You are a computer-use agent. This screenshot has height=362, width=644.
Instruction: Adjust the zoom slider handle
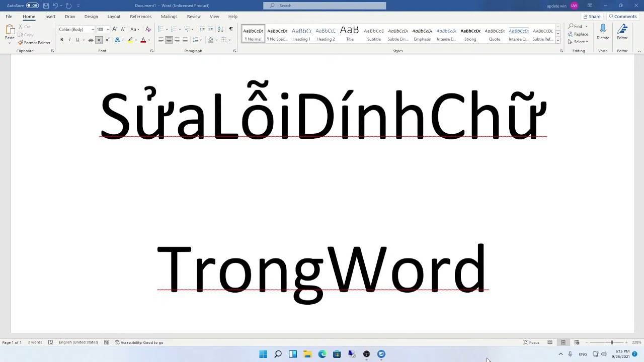[x=612, y=342]
